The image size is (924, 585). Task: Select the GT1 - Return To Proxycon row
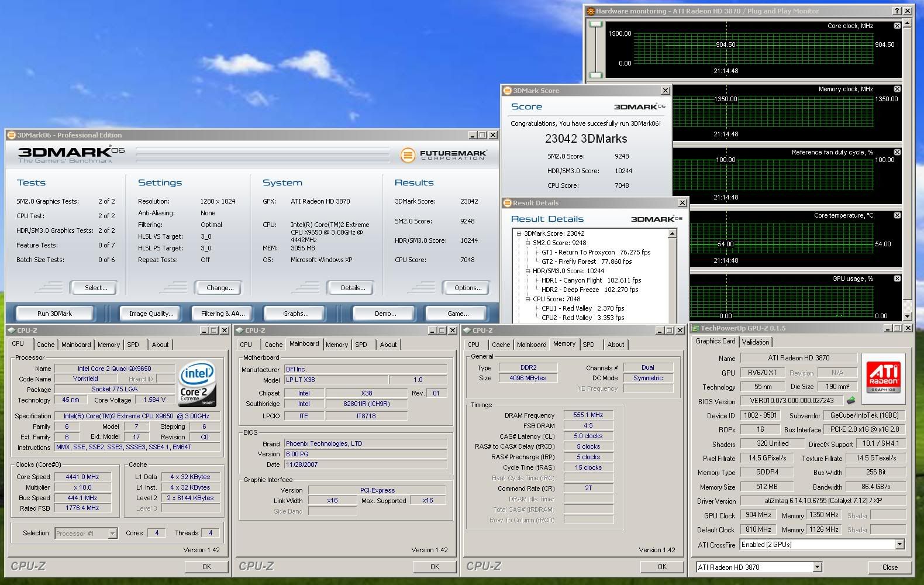[x=596, y=252]
